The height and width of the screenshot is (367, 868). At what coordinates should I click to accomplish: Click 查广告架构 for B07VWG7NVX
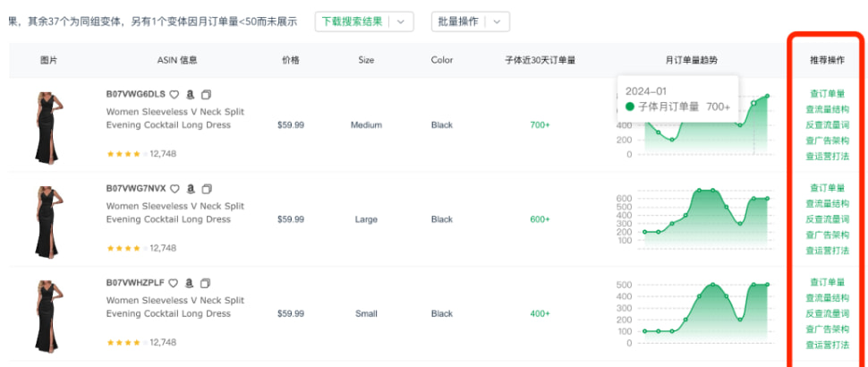[x=827, y=235]
